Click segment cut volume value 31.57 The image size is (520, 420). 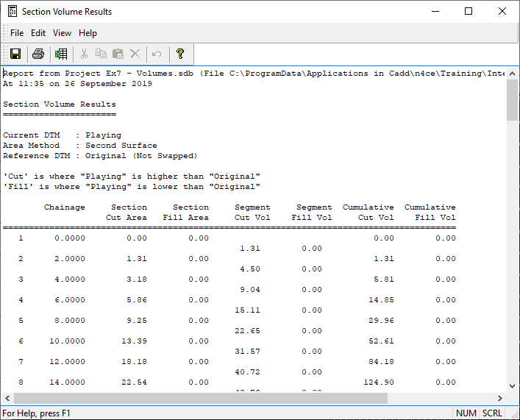coord(247,351)
